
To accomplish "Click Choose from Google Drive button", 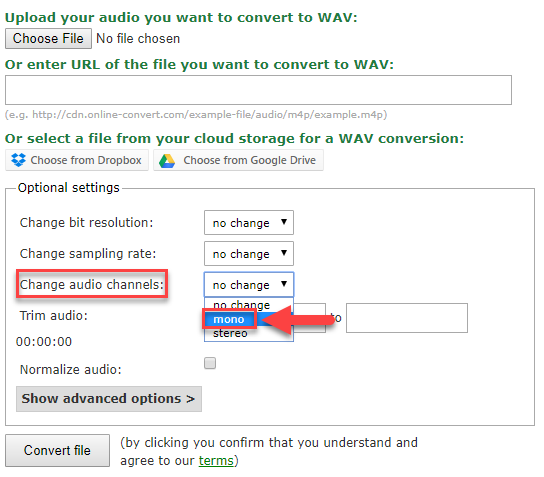I will tap(238, 160).
